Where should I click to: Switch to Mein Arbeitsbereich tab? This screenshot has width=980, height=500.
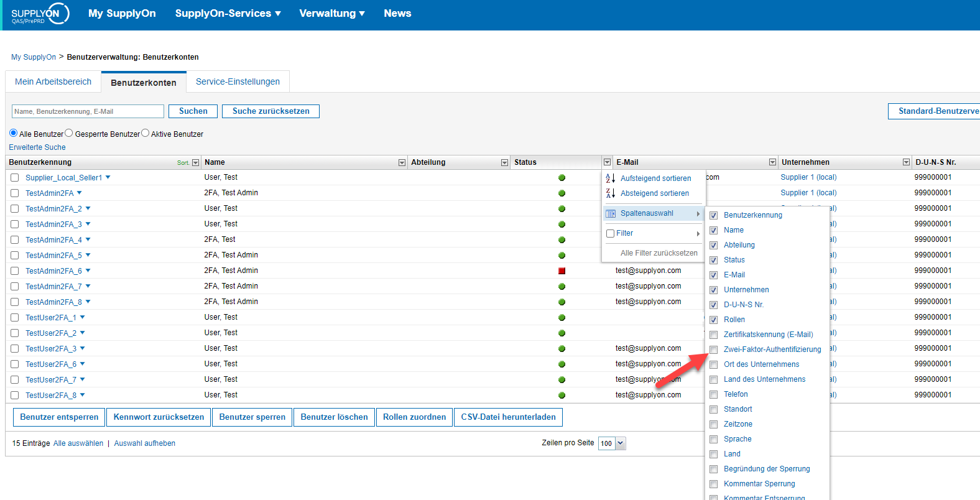pyautogui.click(x=53, y=81)
